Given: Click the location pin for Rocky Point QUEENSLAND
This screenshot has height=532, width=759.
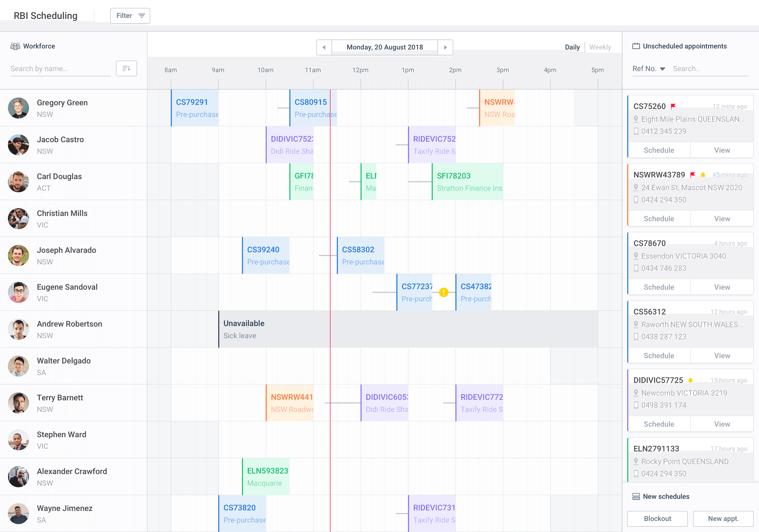Looking at the screenshot, I should pyautogui.click(x=636, y=461).
